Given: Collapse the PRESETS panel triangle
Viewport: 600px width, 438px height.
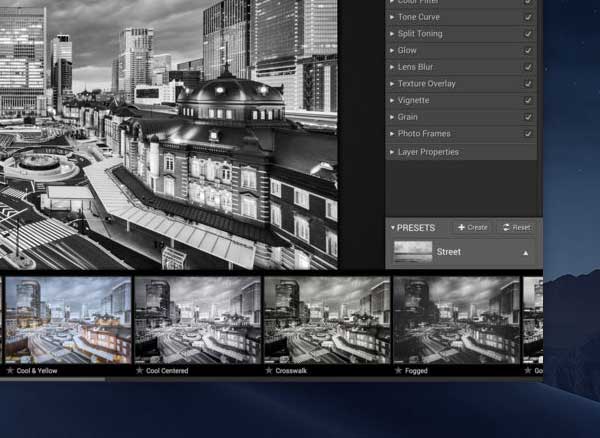Looking at the screenshot, I should click(x=393, y=228).
